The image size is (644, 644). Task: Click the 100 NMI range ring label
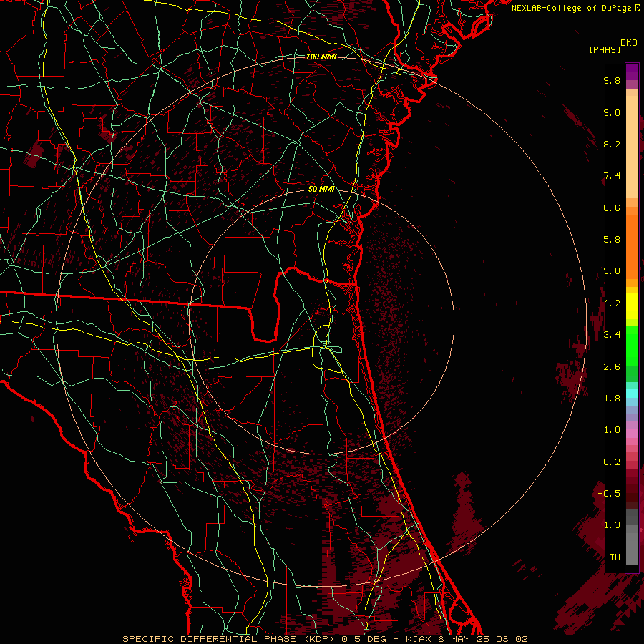tap(321, 57)
